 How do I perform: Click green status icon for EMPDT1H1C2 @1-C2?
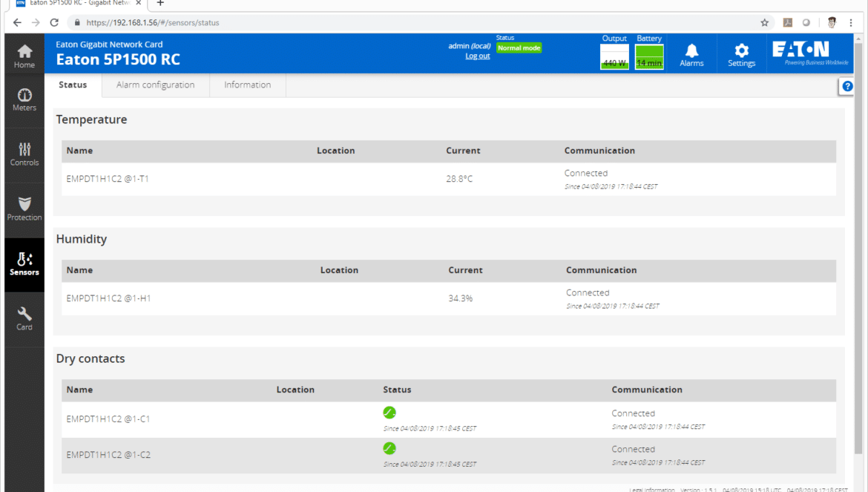click(389, 448)
